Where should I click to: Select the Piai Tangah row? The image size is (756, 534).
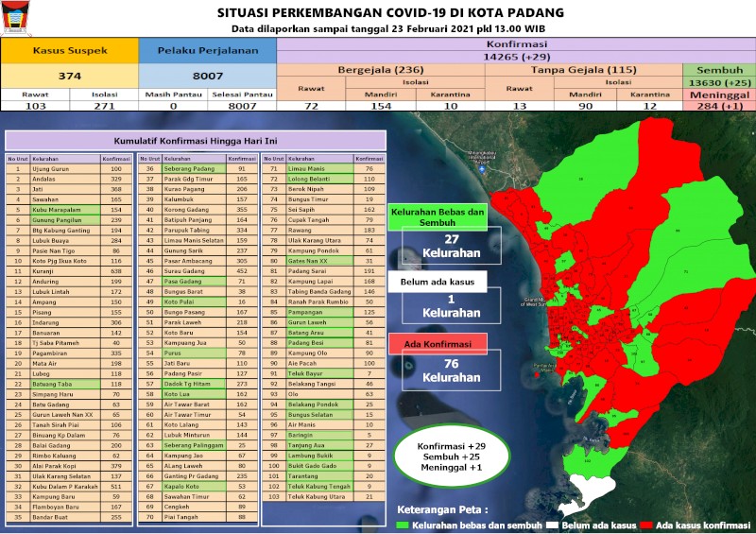coord(198,517)
